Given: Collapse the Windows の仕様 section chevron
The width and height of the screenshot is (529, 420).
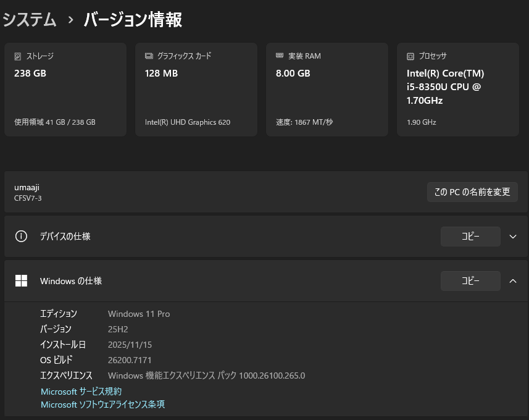Looking at the screenshot, I should [x=512, y=281].
